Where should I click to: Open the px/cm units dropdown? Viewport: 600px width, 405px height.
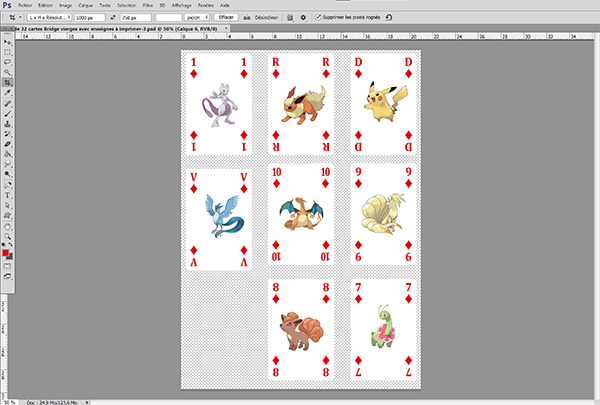coord(197,18)
